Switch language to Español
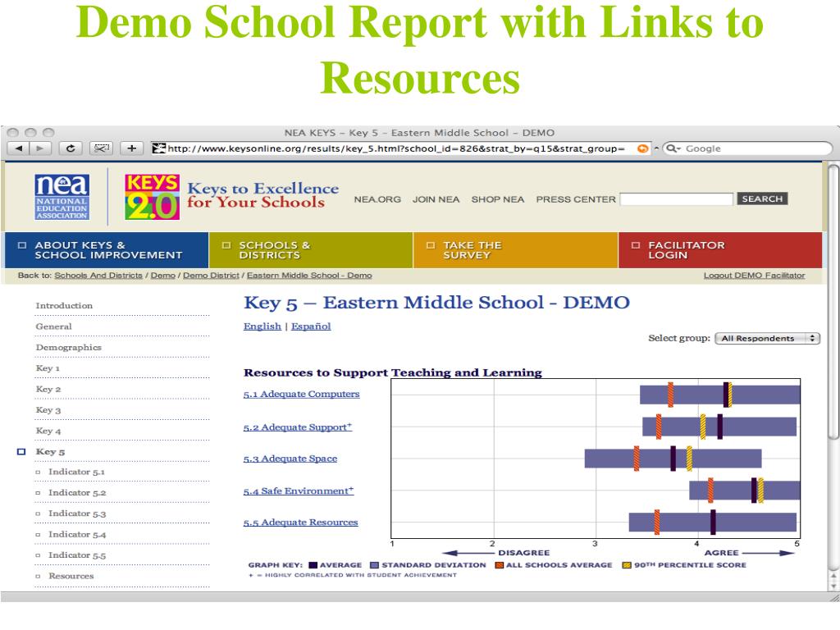Image resolution: width=840 pixels, height=630 pixels. pyautogui.click(x=311, y=326)
